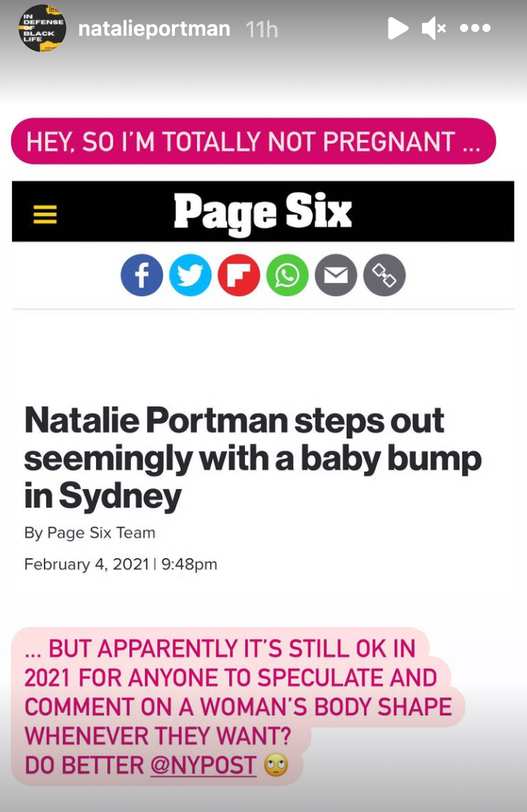Open the Page Six hamburger menu
This screenshot has width=527, height=812.
[45, 213]
